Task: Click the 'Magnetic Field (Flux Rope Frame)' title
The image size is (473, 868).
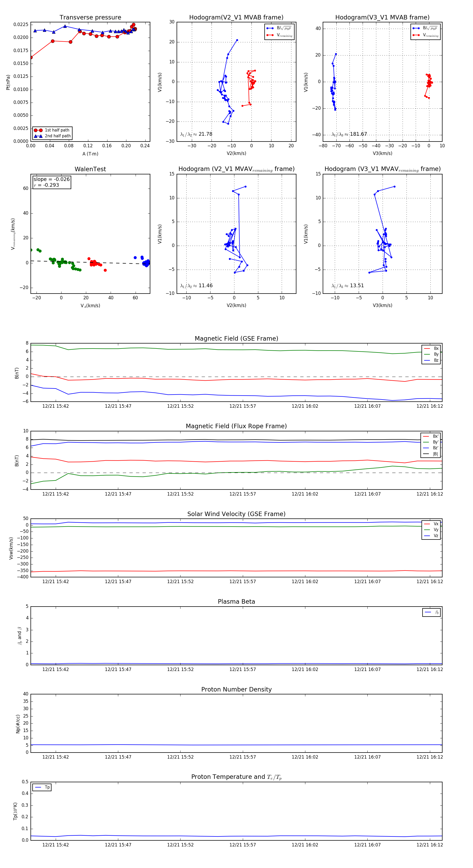Action: click(x=236, y=426)
